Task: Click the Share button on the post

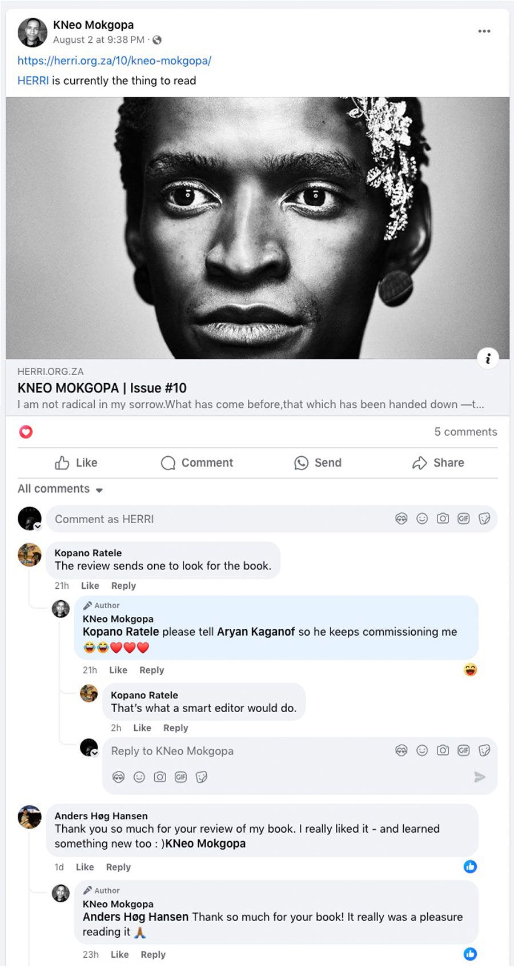Action: point(438,463)
